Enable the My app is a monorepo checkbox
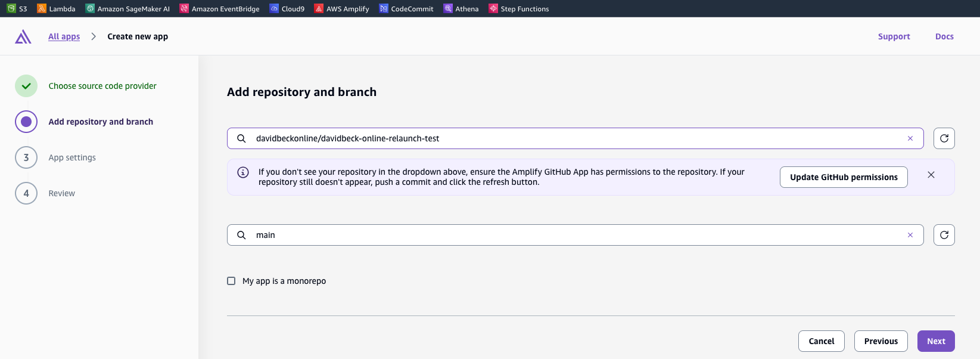The height and width of the screenshot is (359, 980). (231, 281)
